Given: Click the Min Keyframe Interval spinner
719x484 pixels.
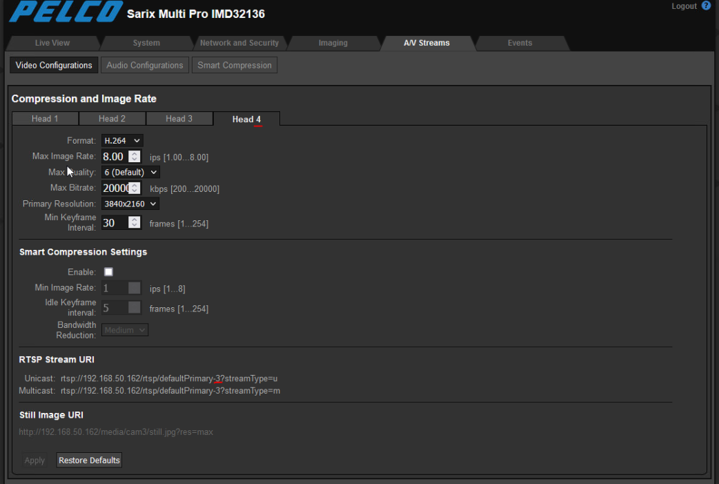Looking at the screenshot, I should click(134, 223).
